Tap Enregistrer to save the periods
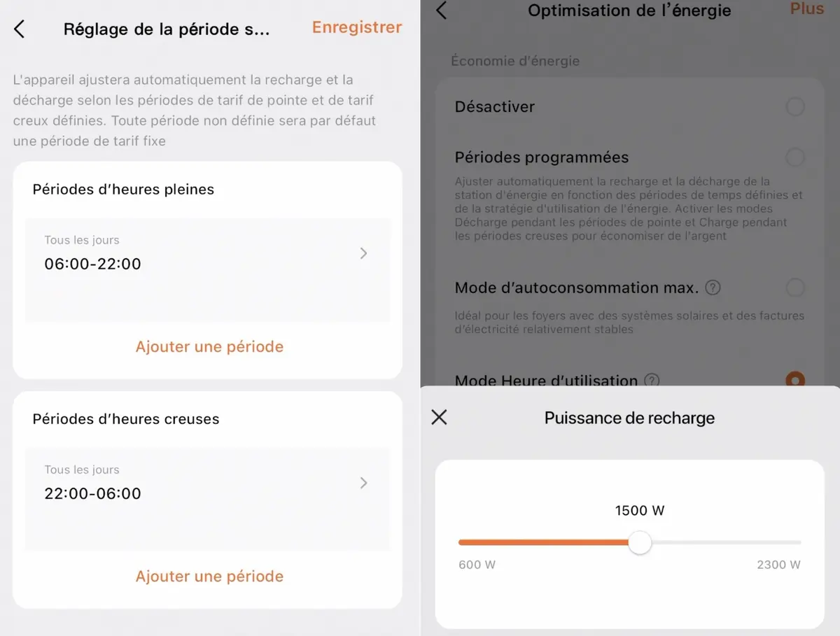Viewport: 840px width, 636px height. 356,27
